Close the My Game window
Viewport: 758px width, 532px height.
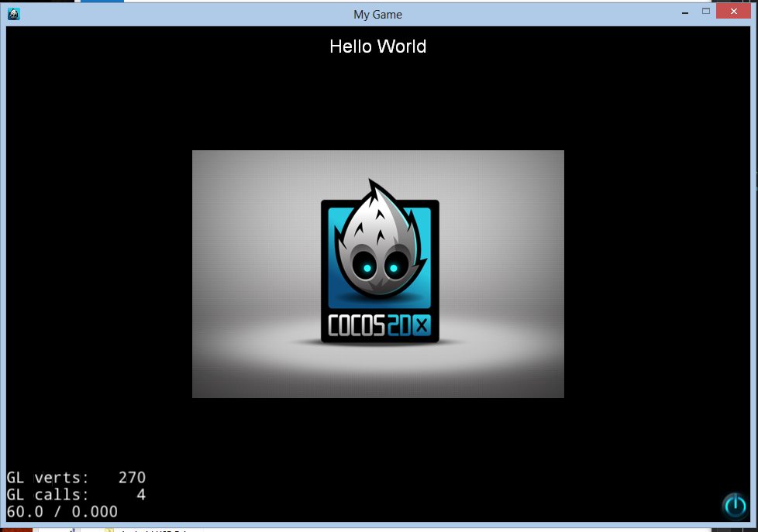733,11
